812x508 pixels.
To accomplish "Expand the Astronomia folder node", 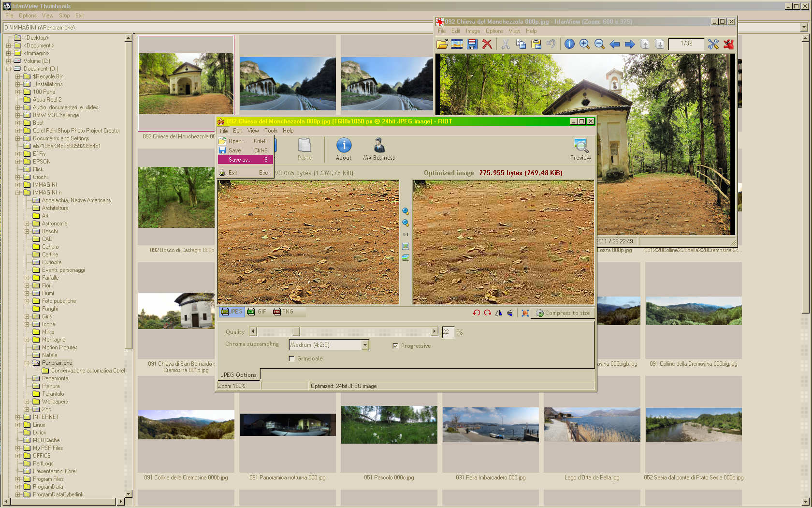I will pyautogui.click(x=27, y=224).
